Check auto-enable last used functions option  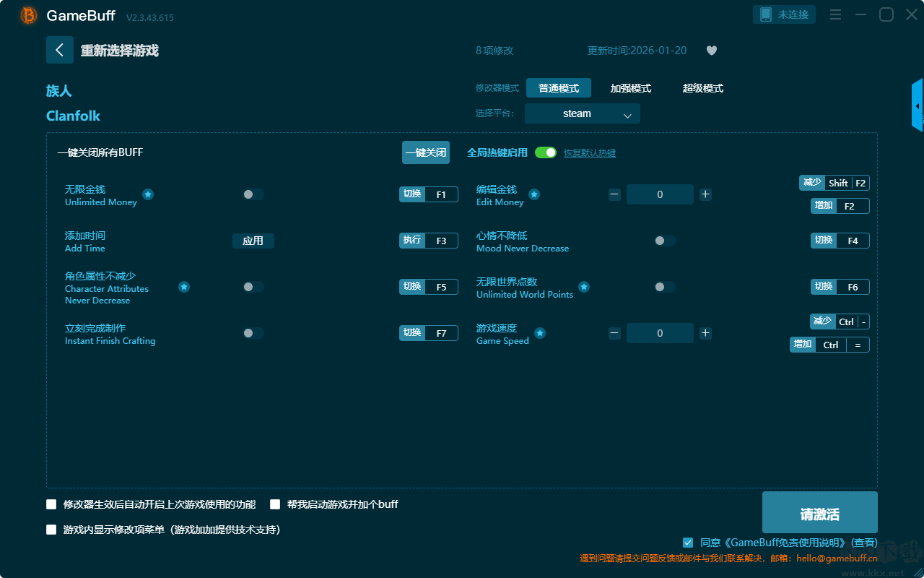tap(51, 504)
